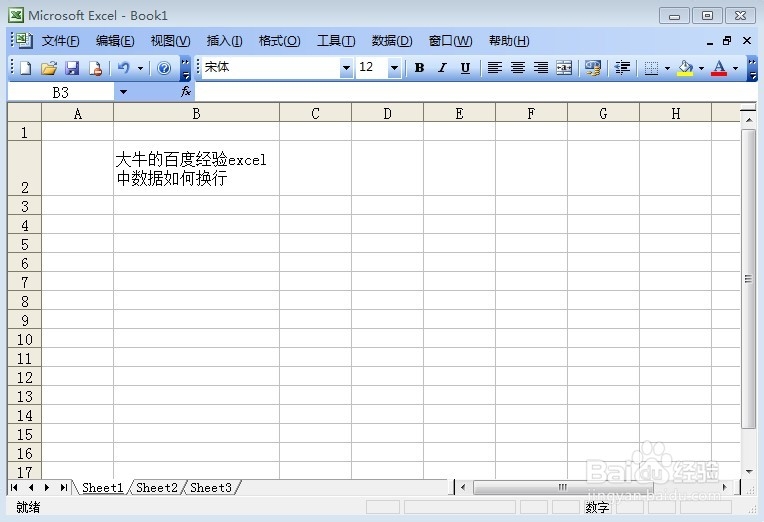Screen dimensions: 764x522
Task: Expand the Font name dropdown
Action: click(x=346, y=68)
